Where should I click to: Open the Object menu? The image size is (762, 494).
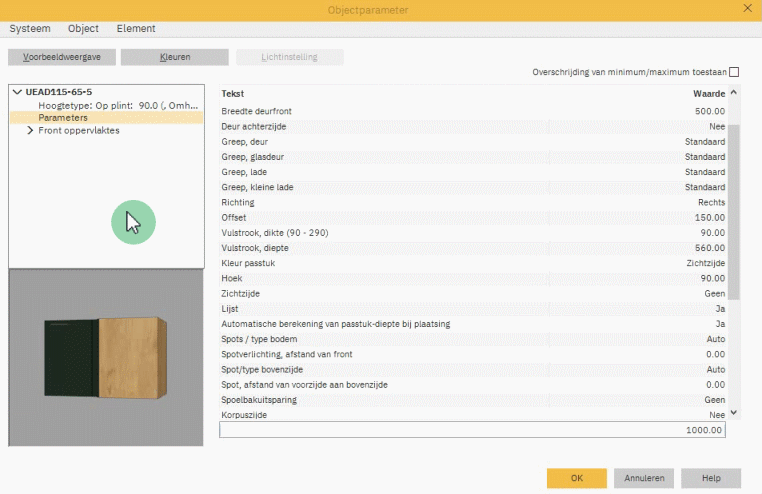click(x=83, y=29)
